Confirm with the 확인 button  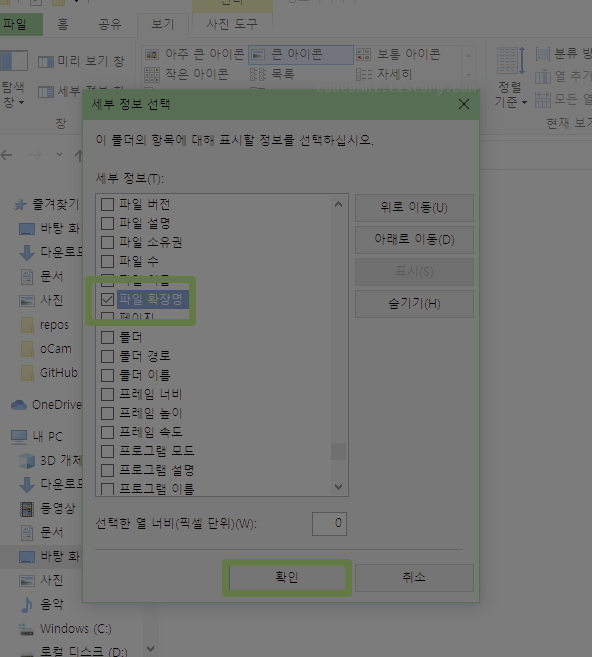pyautogui.click(x=287, y=578)
